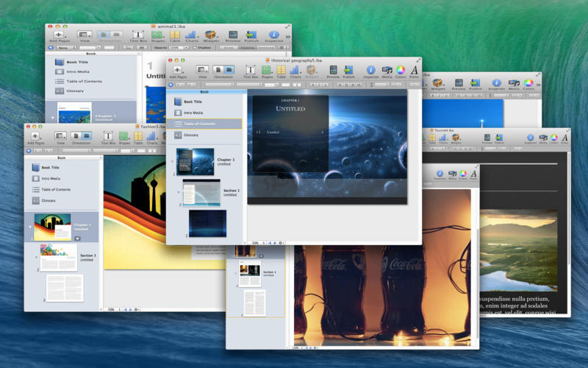Open Inspector in Historical geography5 window
The width and height of the screenshot is (588, 368).
(x=371, y=71)
